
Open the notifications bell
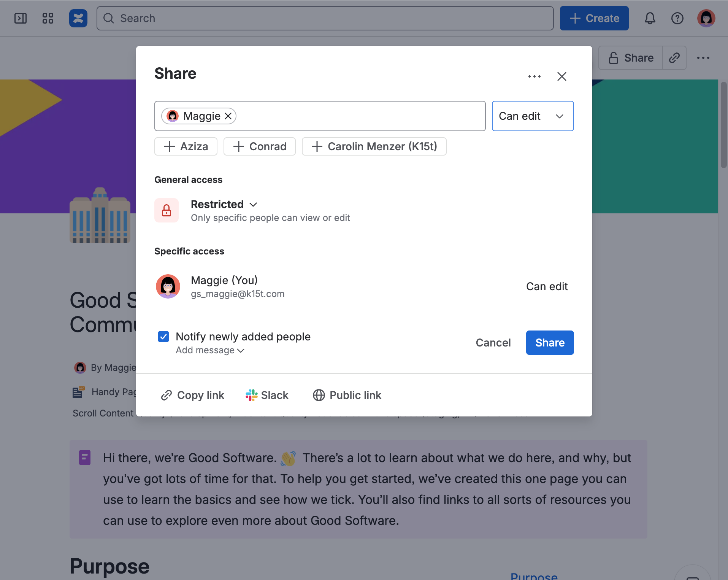[650, 18]
